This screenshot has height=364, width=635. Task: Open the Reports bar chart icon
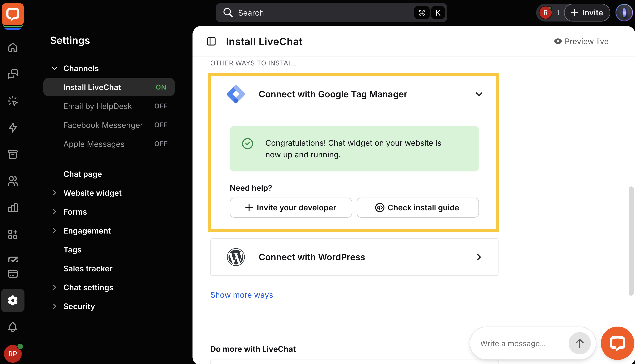13,208
